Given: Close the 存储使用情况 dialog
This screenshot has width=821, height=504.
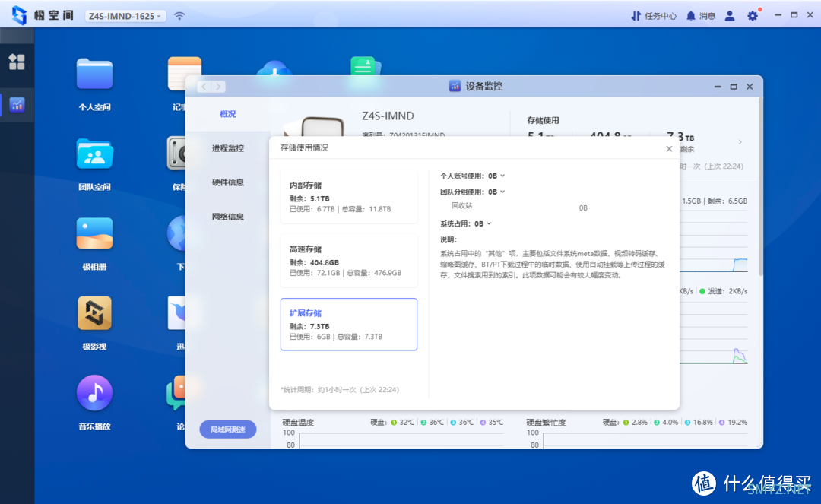Looking at the screenshot, I should pyautogui.click(x=669, y=149).
